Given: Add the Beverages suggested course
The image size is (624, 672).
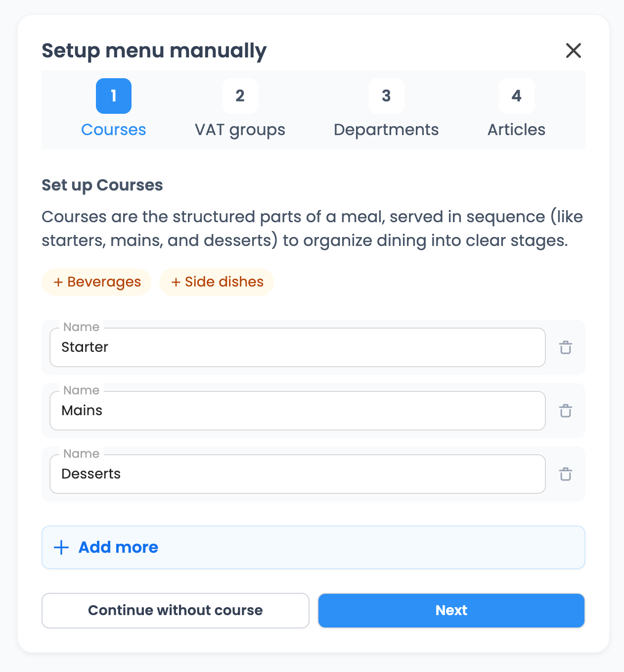Looking at the screenshot, I should pyautogui.click(x=97, y=282).
